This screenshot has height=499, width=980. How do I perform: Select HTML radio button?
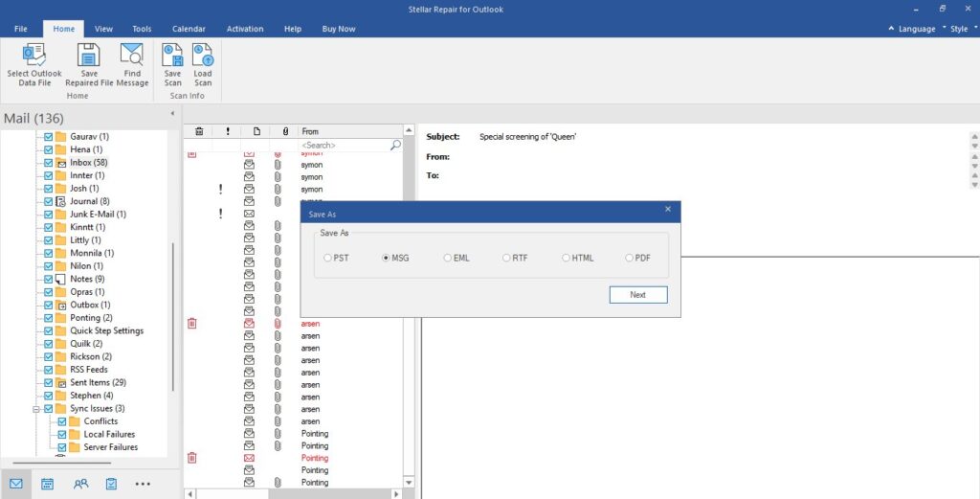click(566, 258)
